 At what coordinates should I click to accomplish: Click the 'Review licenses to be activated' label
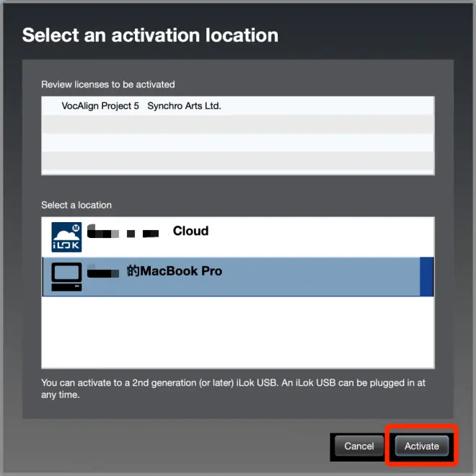tap(108, 84)
